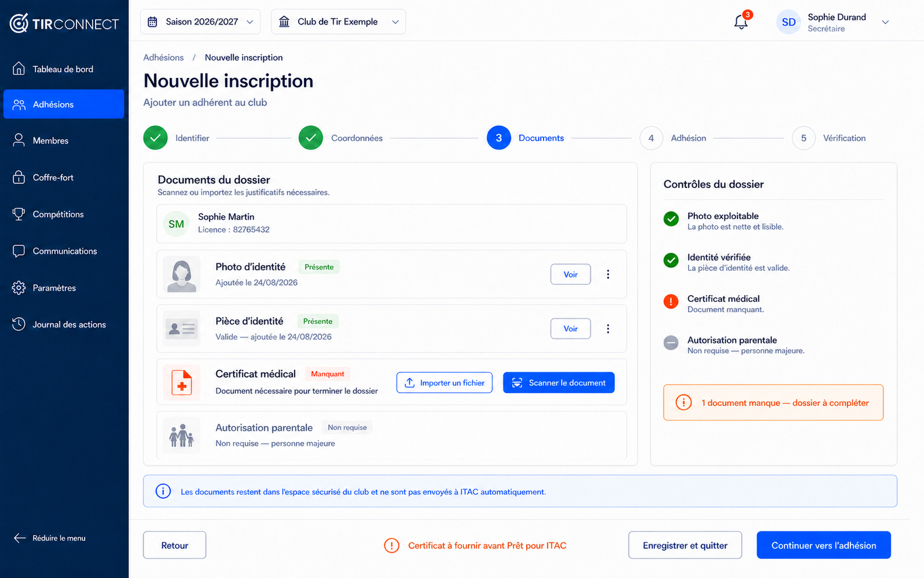
Task: Open the Coffre-fort section
Action: pos(64,177)
